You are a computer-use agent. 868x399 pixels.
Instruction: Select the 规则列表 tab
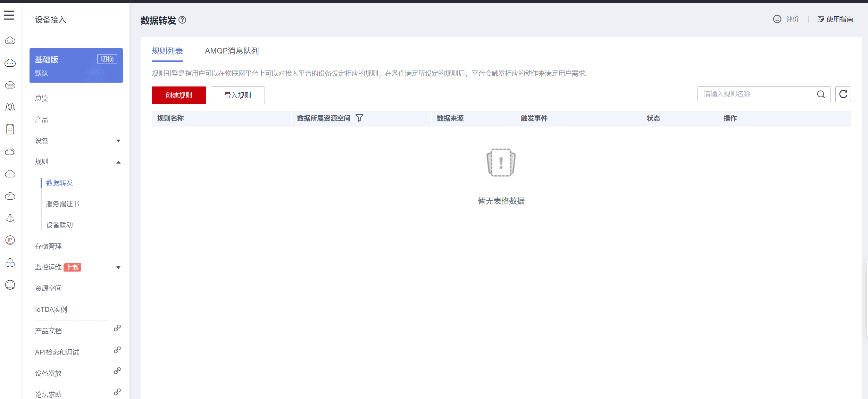[167, 51]
